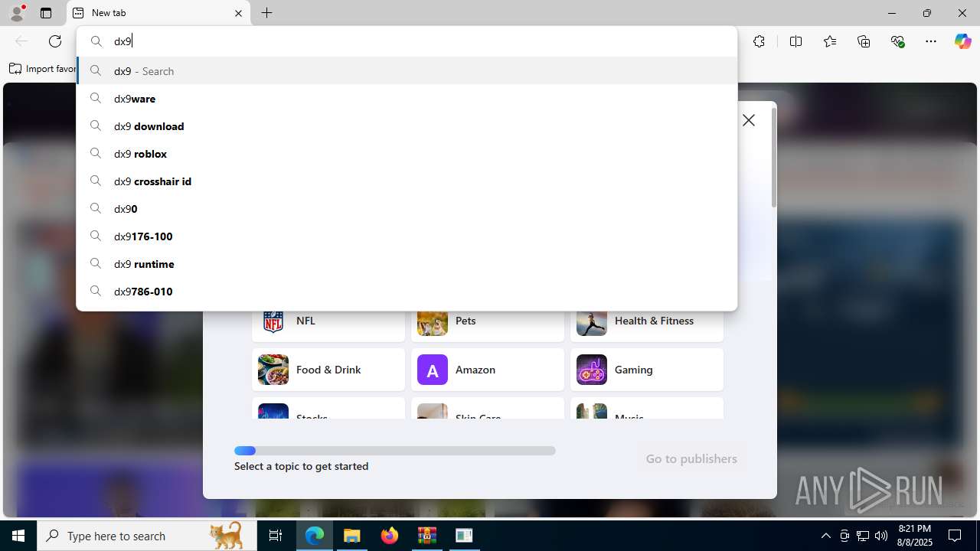The width and height of the screenshot is (980, 551).
Task: Open the Favorites star icon
Action: click(x=830, y=41)
